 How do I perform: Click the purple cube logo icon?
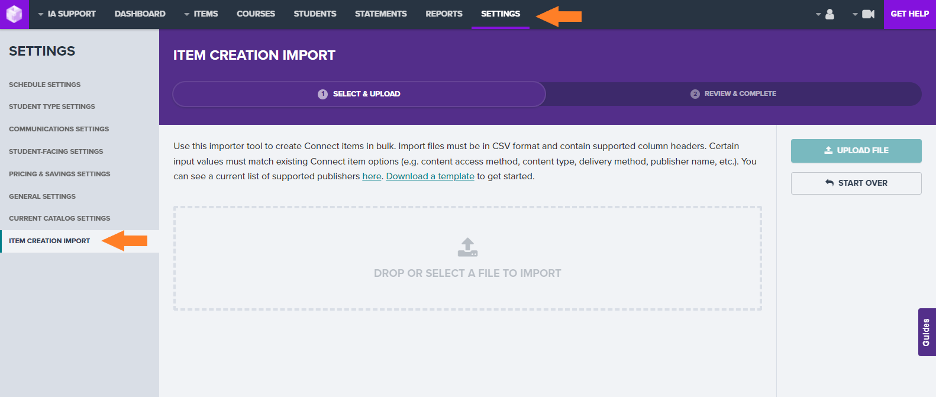pos(14,14)
